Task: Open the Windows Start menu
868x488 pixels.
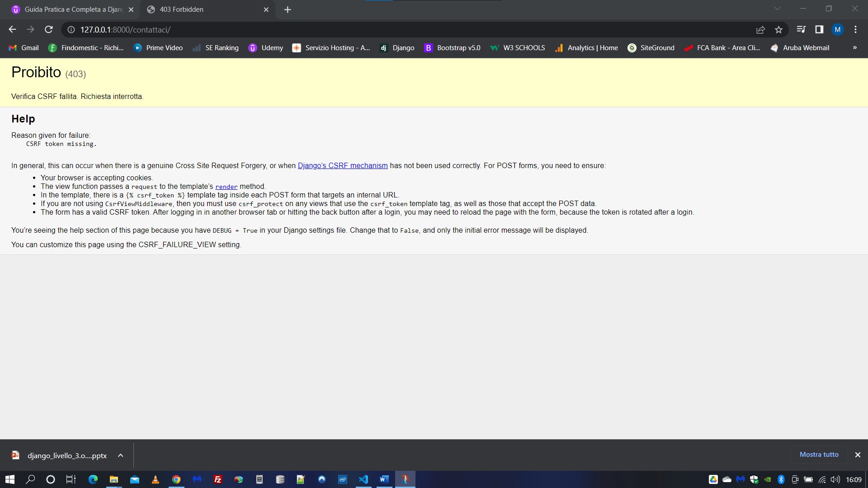Action: tap(10, 479)
